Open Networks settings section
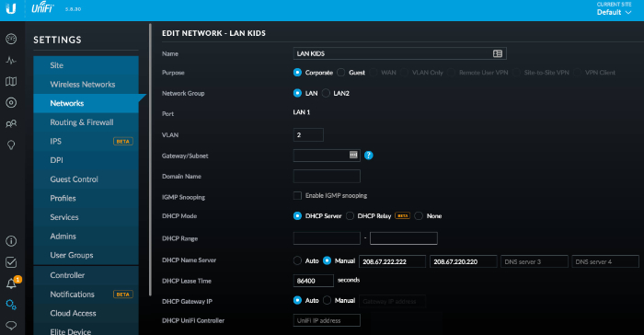Screen dimensions: 644x335 (x=86, y=103)
